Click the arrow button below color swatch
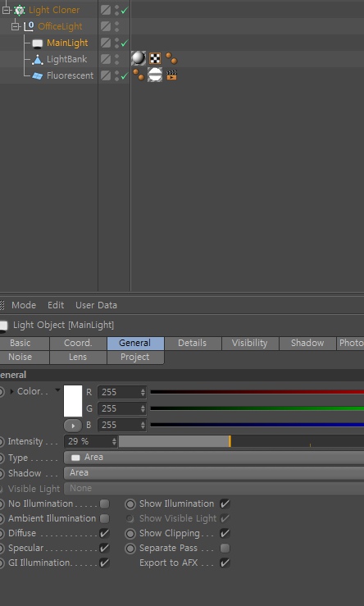Screen dimensions: 364x606 click(x=73, y=426)
